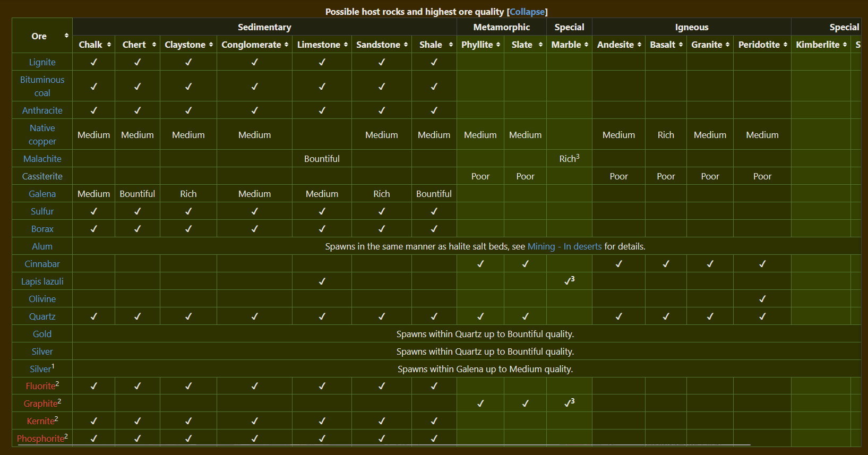Click Olivine row Peridotite checkmark

(x=762, y=299)
